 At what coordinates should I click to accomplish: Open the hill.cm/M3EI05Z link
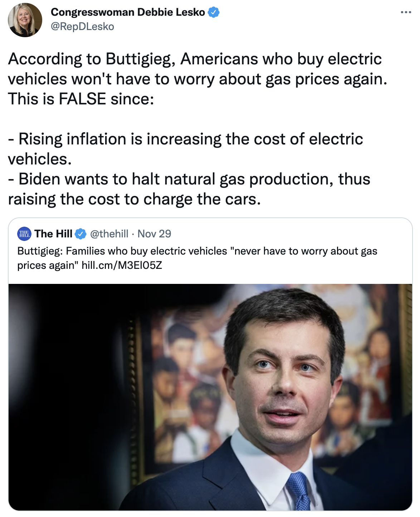point(122,265)
